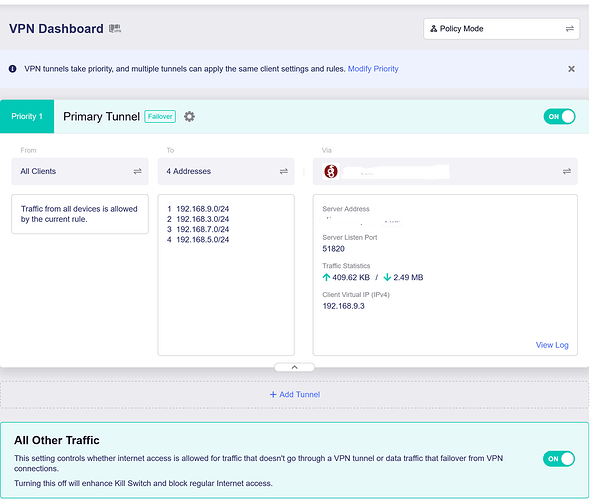Disable the All Other Traffic switch
This screenshot has width=592, height=500.
click(x=559, y=458)
